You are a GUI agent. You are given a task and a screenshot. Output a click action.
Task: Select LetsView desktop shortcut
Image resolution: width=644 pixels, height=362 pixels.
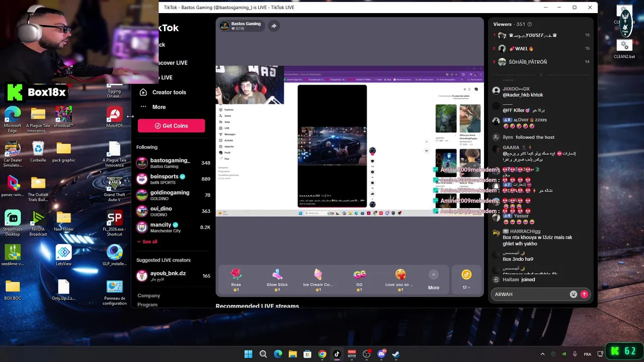point(63,255)
